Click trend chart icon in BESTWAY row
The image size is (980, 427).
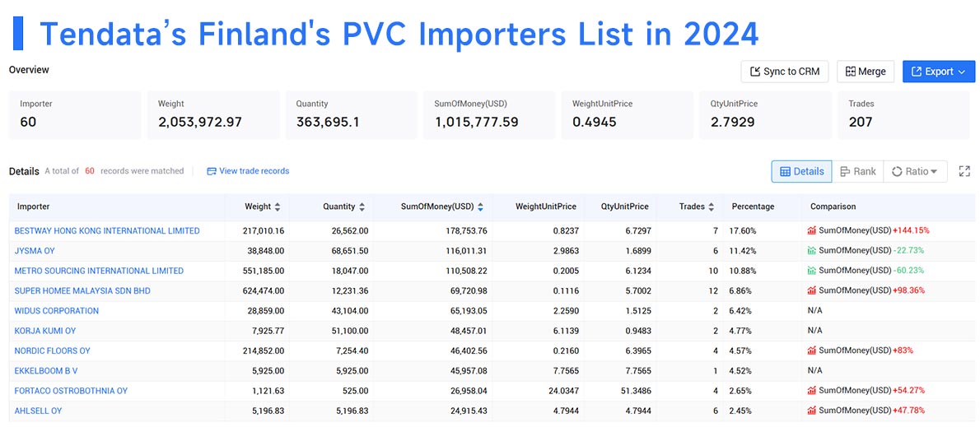pyautogui.click(x=812, y=231)
